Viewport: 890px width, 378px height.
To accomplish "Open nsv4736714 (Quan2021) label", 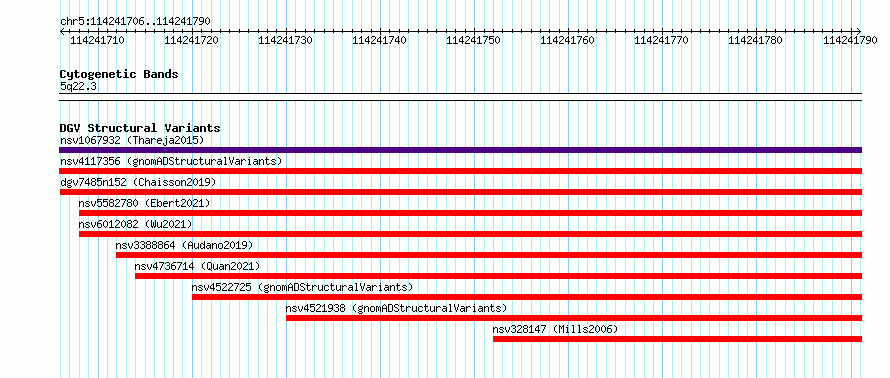I will [197, 266].
